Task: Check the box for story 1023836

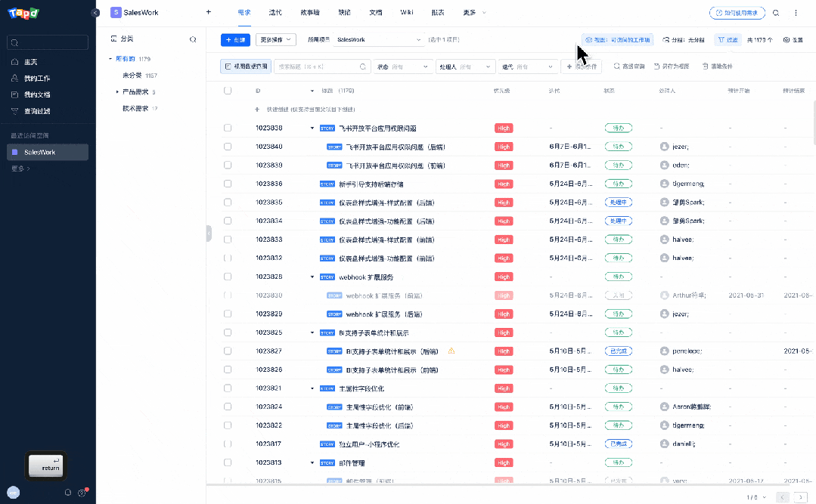Action: point(228,184)
